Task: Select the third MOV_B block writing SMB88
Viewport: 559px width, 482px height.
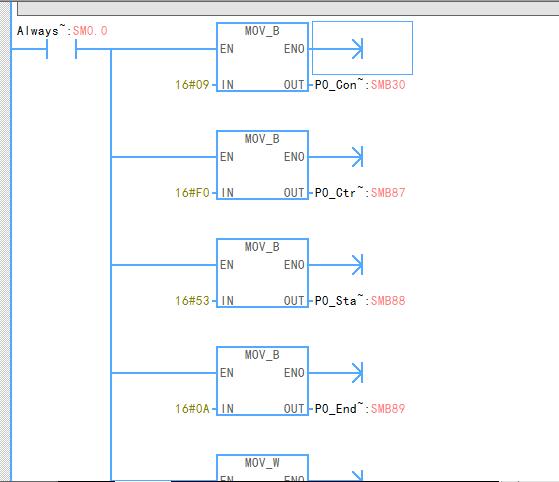Action: tap(262, 273)
